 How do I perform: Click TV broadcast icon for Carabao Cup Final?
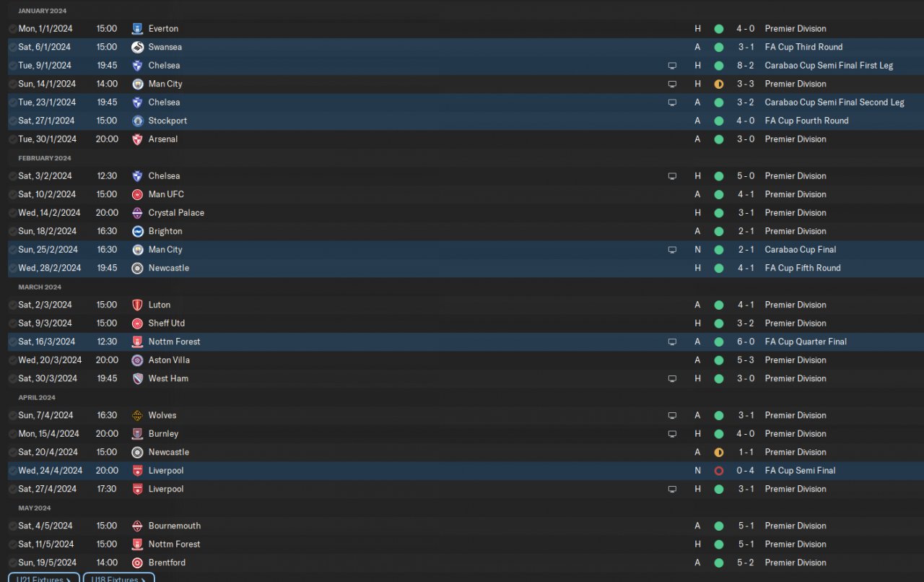point(672,250)
